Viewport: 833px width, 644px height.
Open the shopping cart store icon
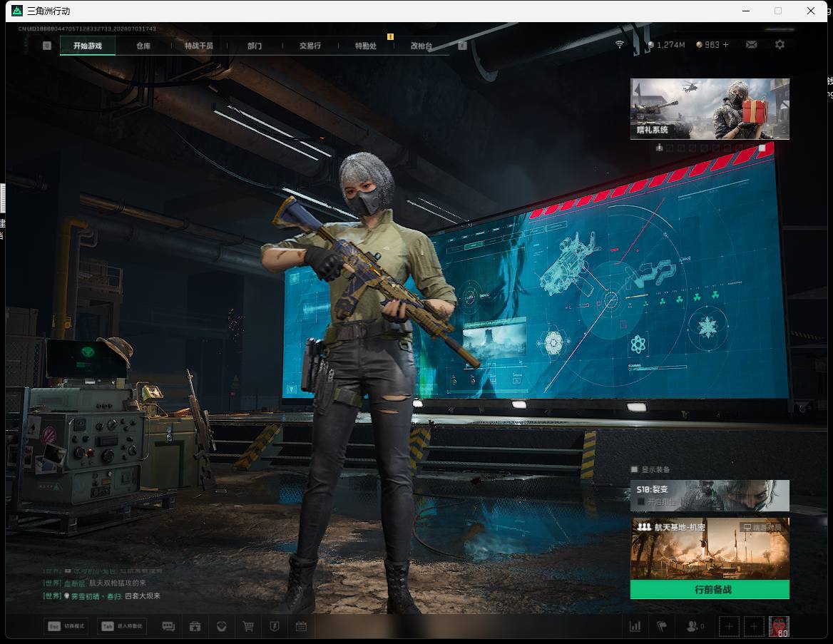point(248,626)
